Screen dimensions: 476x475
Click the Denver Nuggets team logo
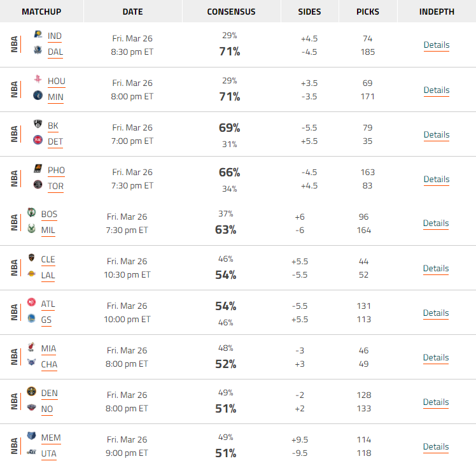pos(32,392)
